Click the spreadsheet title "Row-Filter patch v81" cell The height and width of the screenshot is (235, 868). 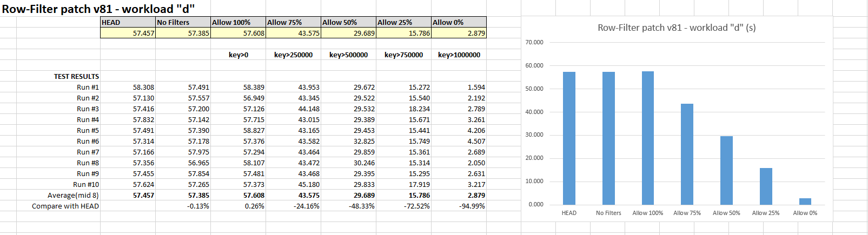point(97,9)
